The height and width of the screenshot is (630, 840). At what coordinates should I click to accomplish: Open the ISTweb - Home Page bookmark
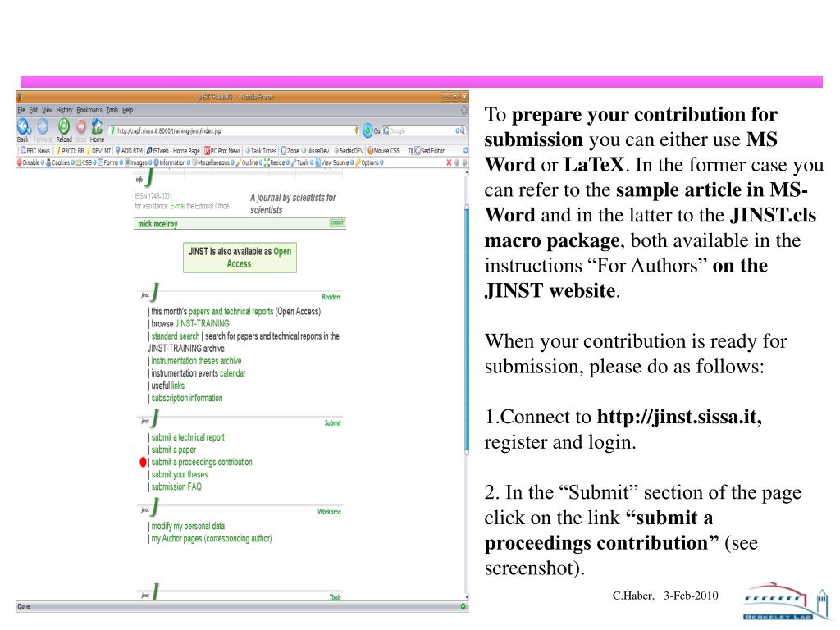click(173, 151)
